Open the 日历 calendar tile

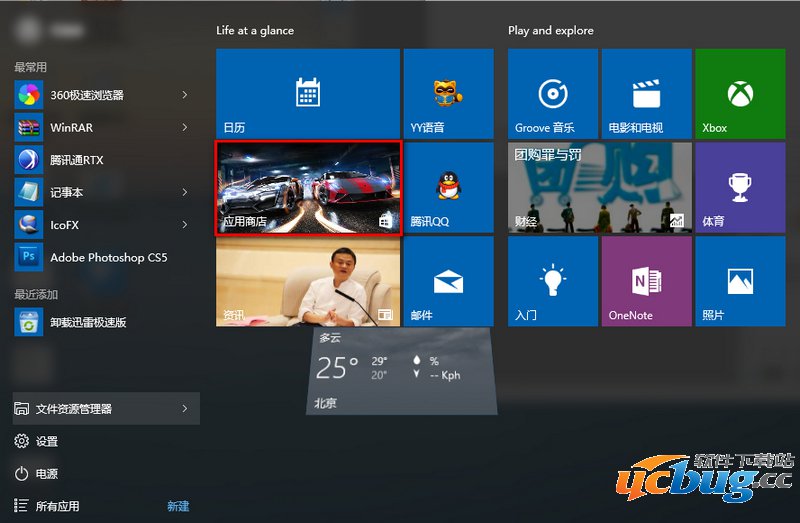pos(307,93)
